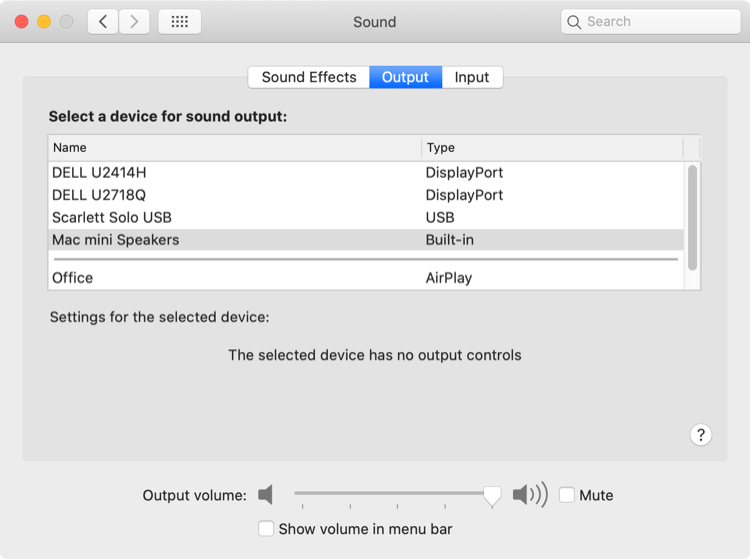Switch to the Sound Effects tab
The width and height of the screenshot is (750, 559).
point(309,77)
